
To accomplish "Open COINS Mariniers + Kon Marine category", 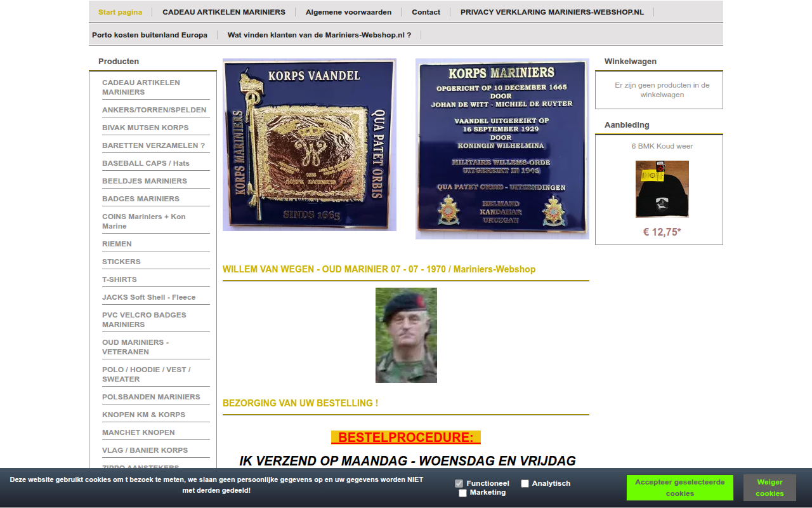I will tap(155, 221).
